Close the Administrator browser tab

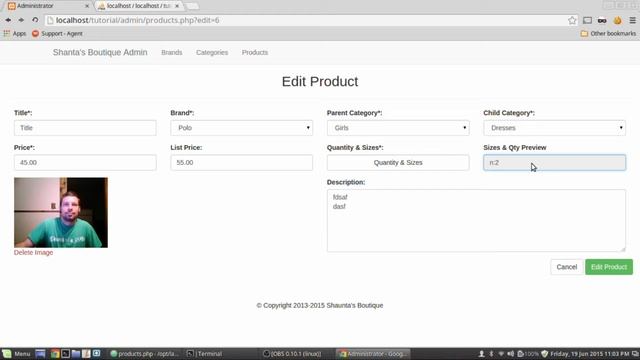87,6
